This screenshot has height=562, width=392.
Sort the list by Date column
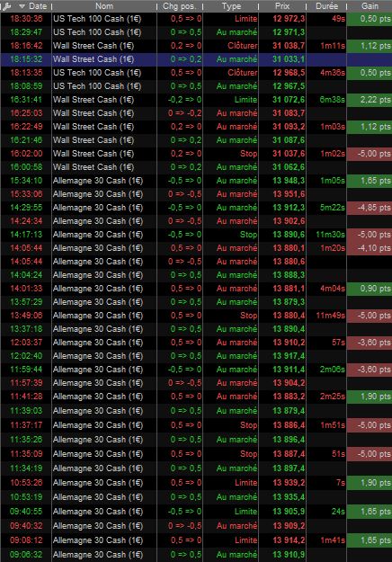click(37, 6)
